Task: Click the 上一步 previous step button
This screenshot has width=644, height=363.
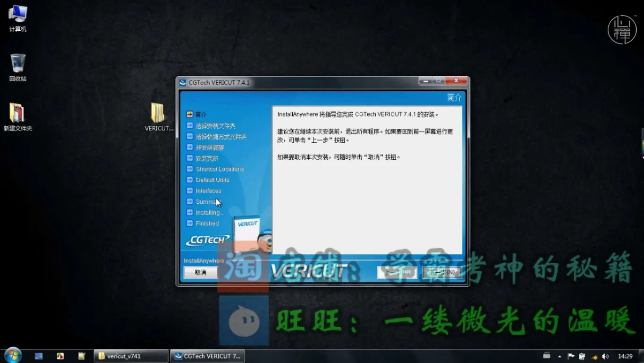Action: pos(397,272)
